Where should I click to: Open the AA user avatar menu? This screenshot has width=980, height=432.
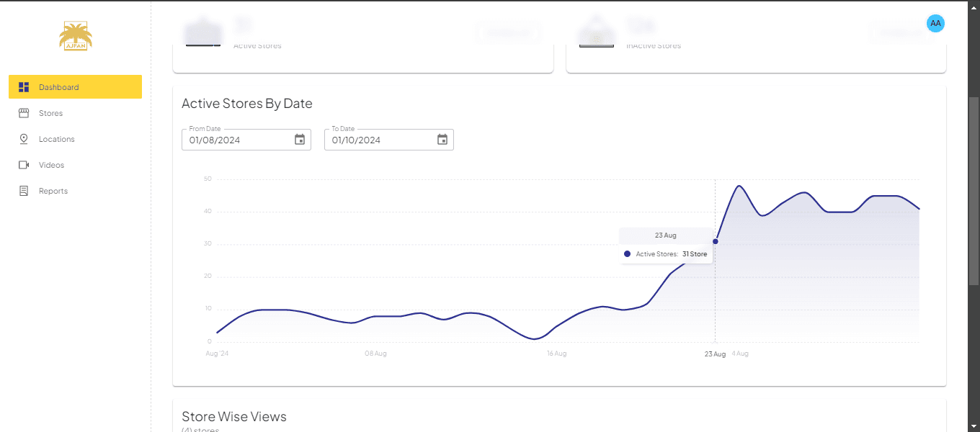pos(935,24)
